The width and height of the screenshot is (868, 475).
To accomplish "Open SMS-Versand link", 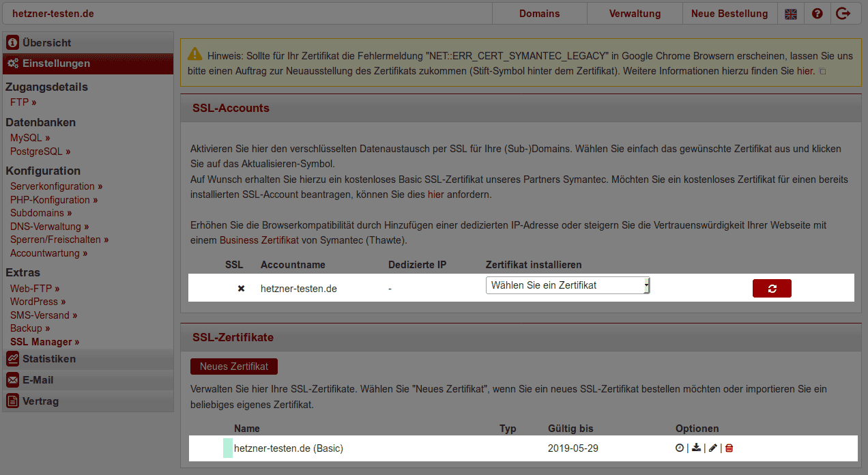I will click(44, 315).
